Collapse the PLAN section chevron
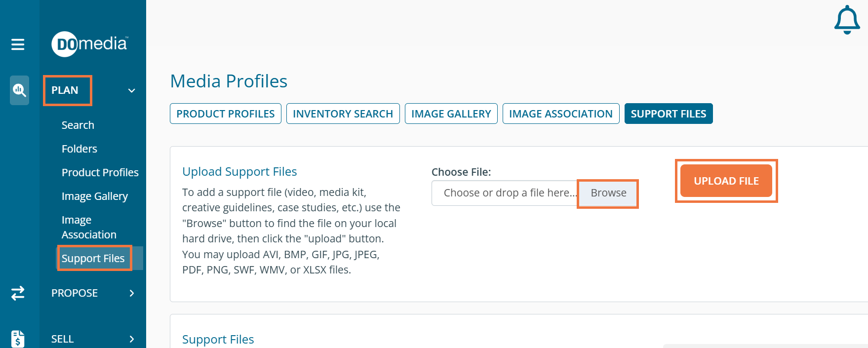 (x=131, y=90)
